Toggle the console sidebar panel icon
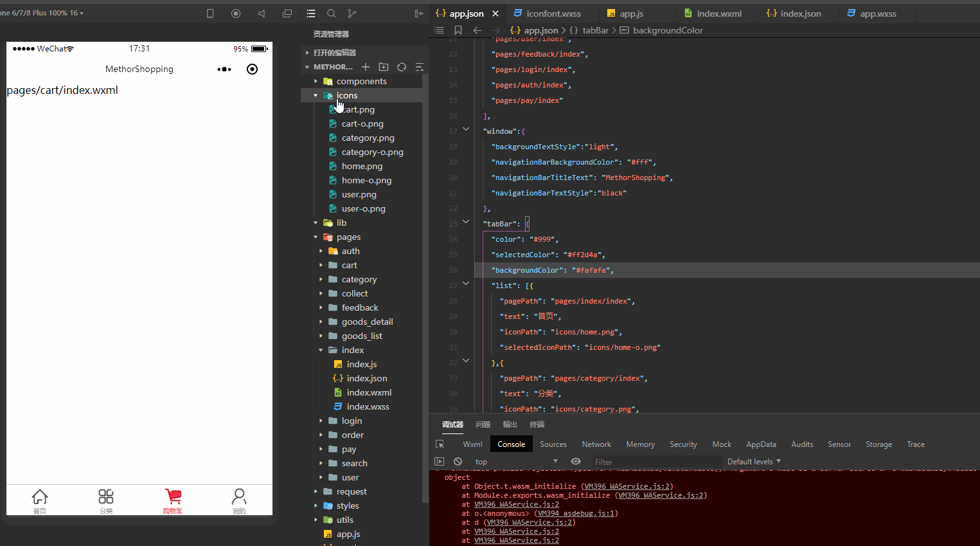Screen dimensions: 980x546 tap(440, 462)
